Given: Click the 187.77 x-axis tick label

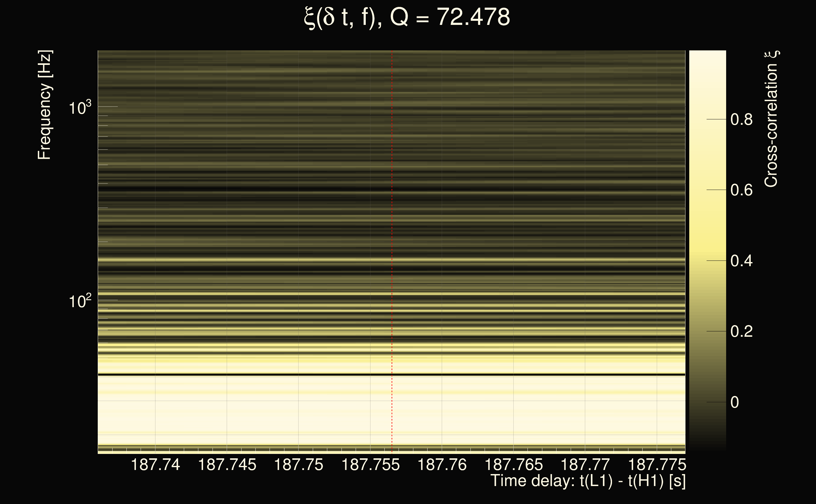Looking at the screenshot, I should 585,465.
